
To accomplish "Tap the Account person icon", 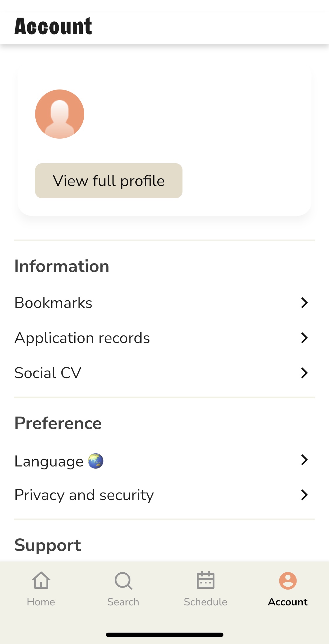I will pos(288,581).
